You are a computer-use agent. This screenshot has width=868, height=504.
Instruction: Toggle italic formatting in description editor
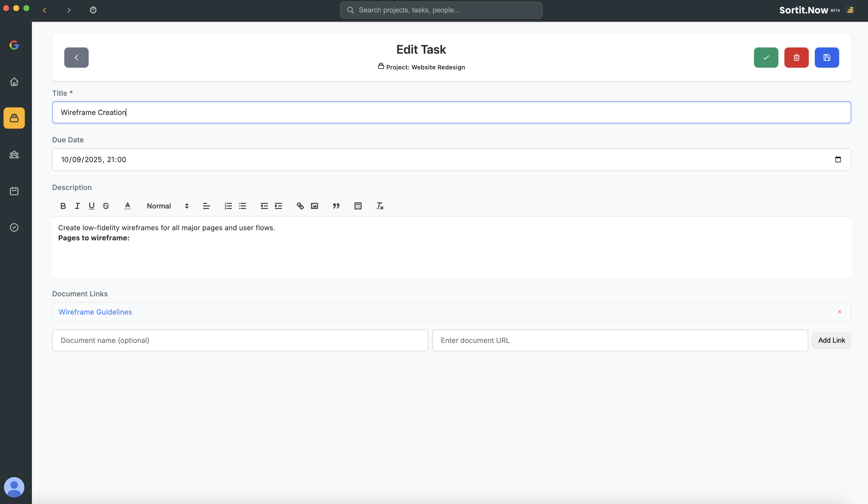click(x=77, y=206)
